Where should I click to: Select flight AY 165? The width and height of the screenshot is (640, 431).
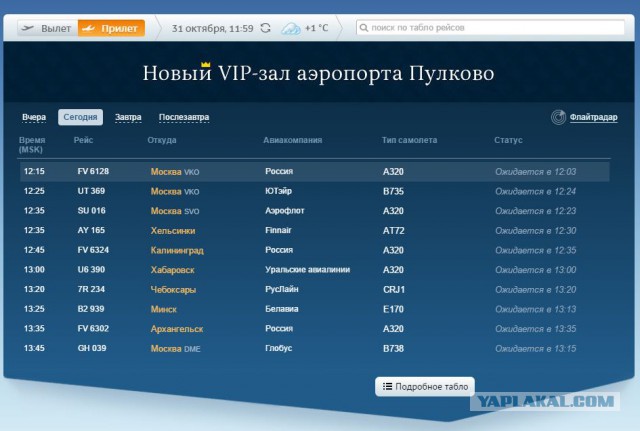point(91,230)
